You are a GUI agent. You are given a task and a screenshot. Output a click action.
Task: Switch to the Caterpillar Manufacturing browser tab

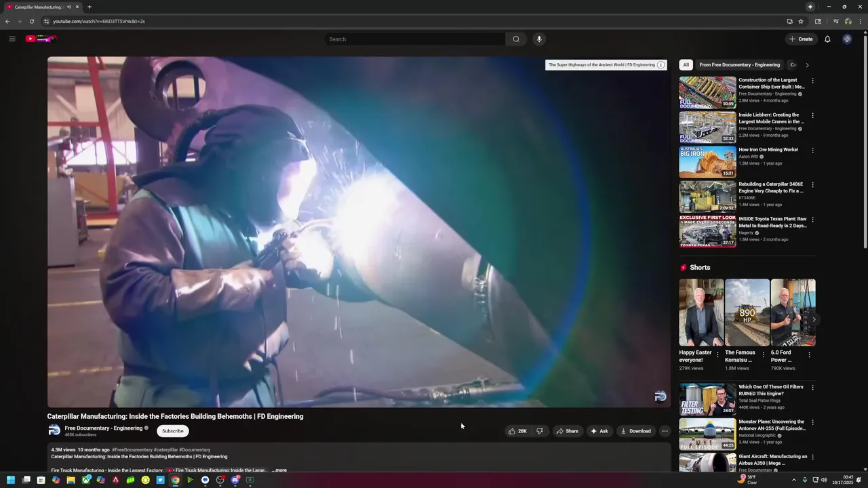[x=43, y=7]
